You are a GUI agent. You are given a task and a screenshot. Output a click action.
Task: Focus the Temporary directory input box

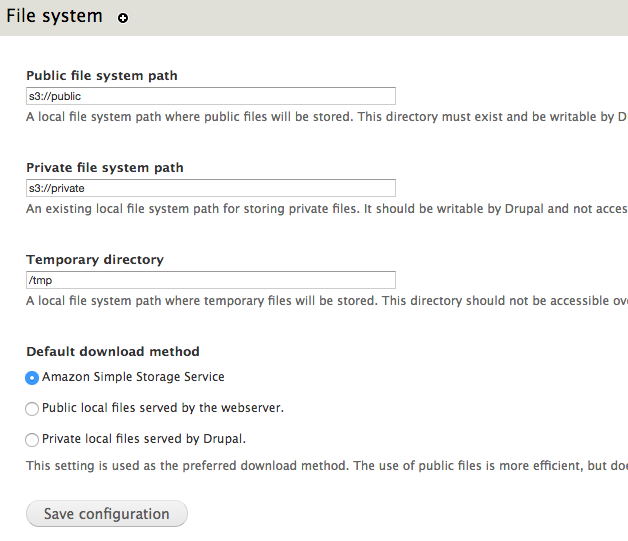click(x=210, y=280)
